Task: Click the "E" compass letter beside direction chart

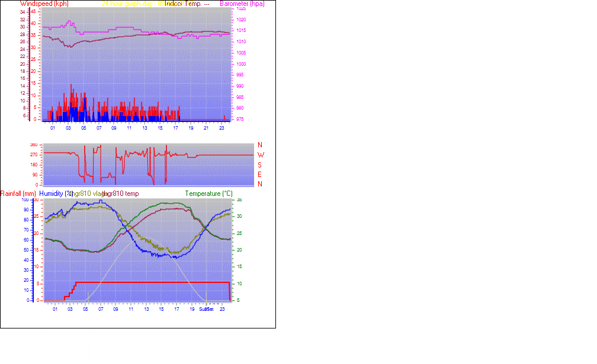Action: (260, 175)
